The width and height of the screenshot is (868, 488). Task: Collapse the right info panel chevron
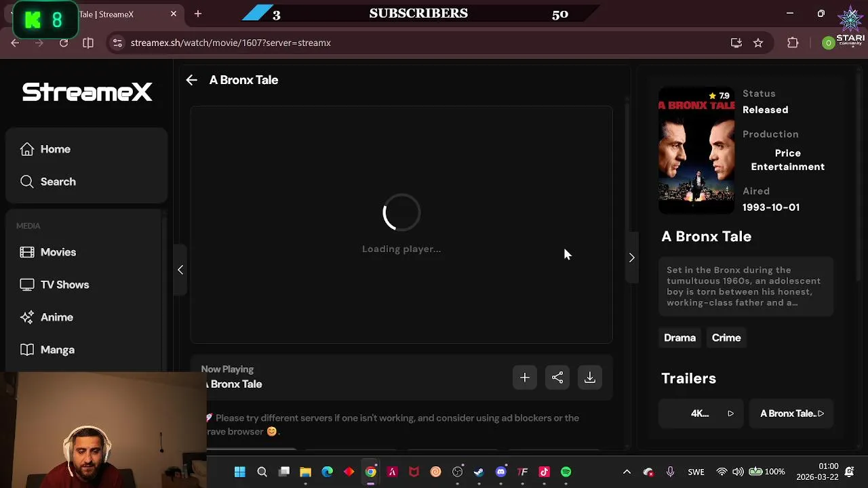click(x=631, y=258)
